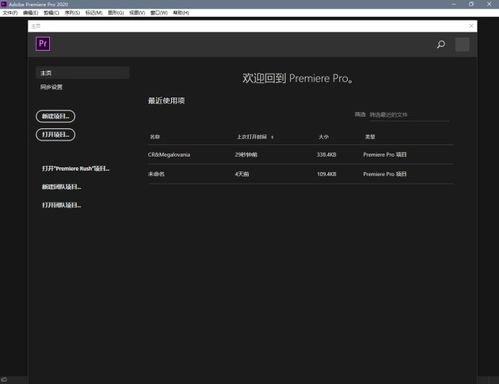Viewport: 499px width, 384px height.
Task: Sort by the 上次打开时间 arrow
Action: (272, 137)
